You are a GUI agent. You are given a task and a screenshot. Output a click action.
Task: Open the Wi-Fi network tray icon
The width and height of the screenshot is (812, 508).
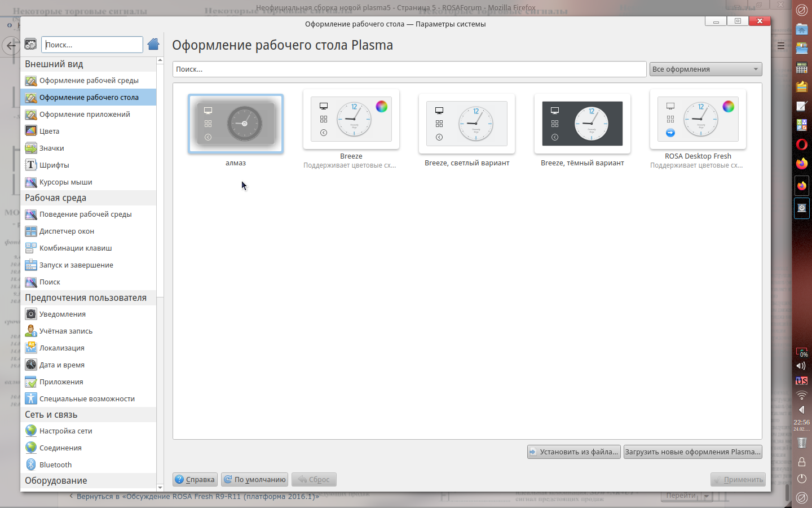(801, 395)
